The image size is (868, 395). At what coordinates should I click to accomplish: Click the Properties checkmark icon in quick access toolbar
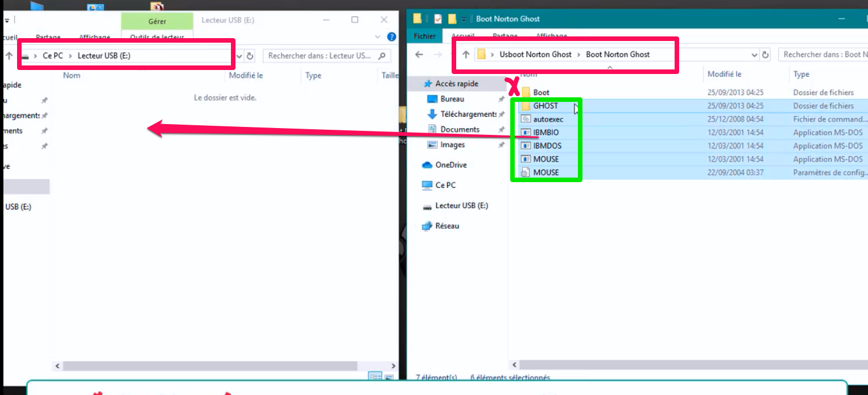pyautogui.click(x=438, y=19)
